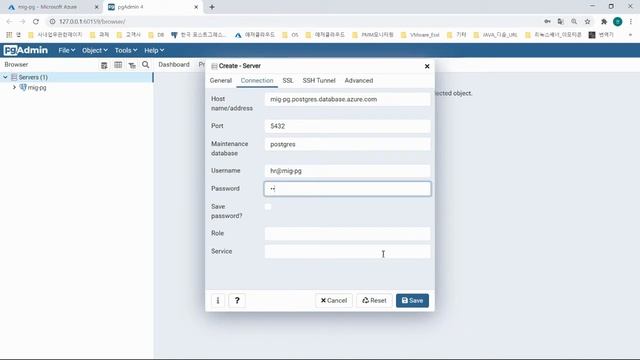Tick the Save password checkbox
This screenshot has width=640, height=360.
pos(268,207)
